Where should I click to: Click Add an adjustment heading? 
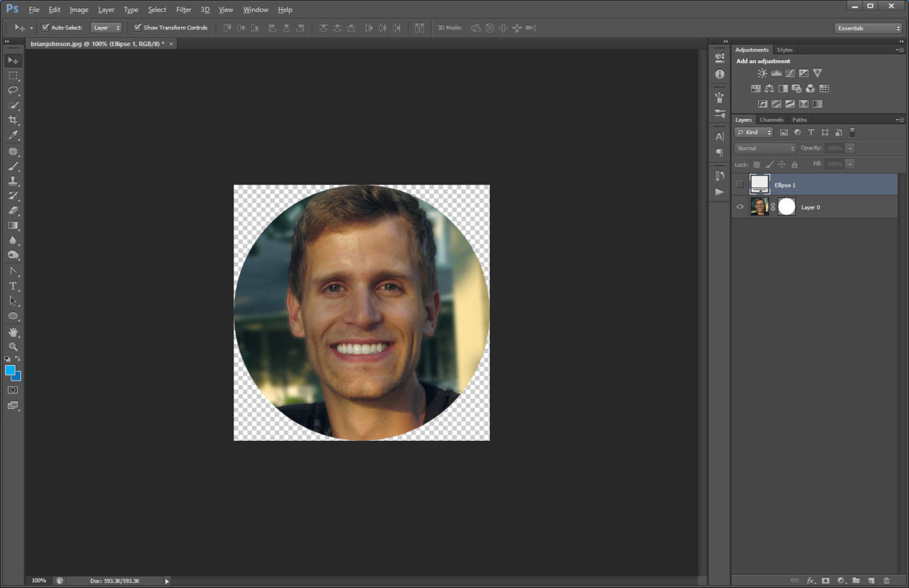point(763,61)
